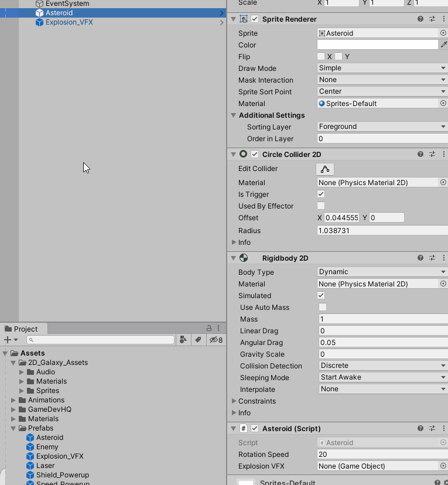The width and height of the screenshot is (448, 485).
Task: Open Rigidbody 2D Material object picker
Action: pos(443,284)
